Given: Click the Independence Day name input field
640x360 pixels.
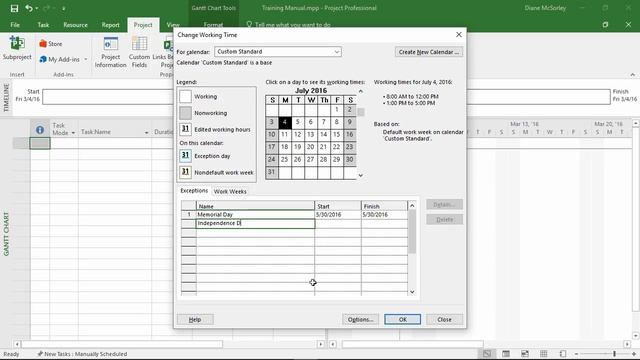Looking at the screenshot, I should point(256,223).
